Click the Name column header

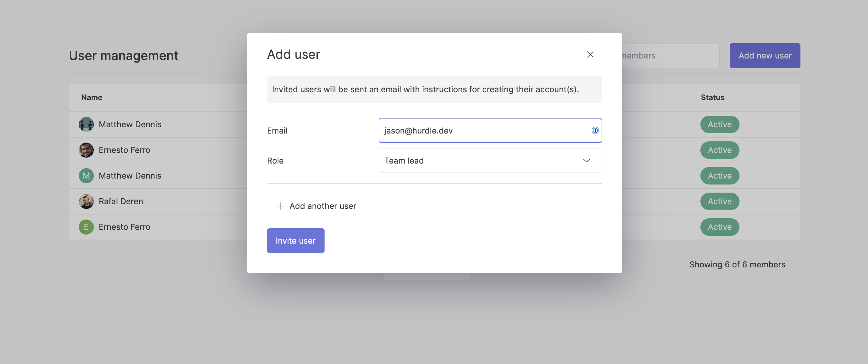92,97
